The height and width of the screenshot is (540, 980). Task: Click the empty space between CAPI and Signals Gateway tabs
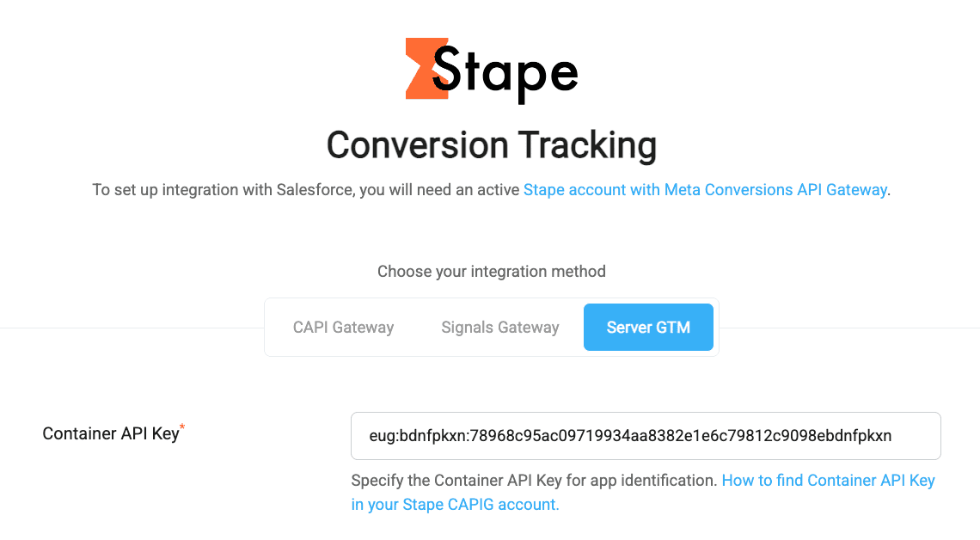[418, 327]
